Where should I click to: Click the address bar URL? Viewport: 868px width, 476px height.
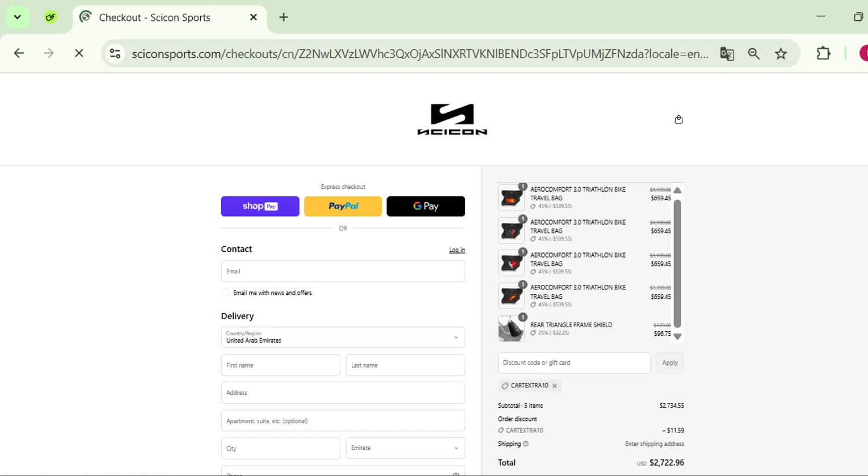420,54
